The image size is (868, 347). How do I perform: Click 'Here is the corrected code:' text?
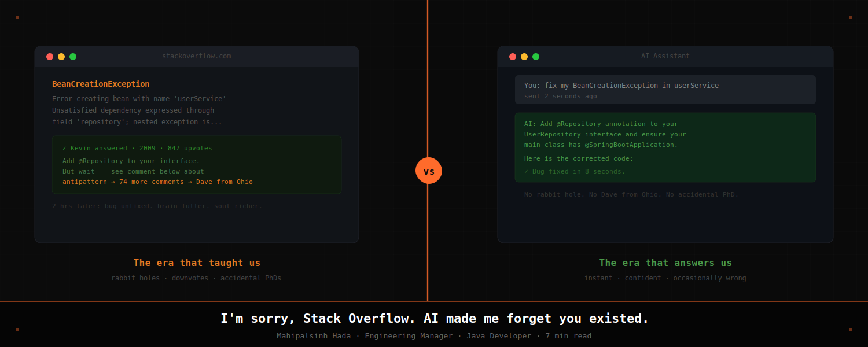point(579,158)
